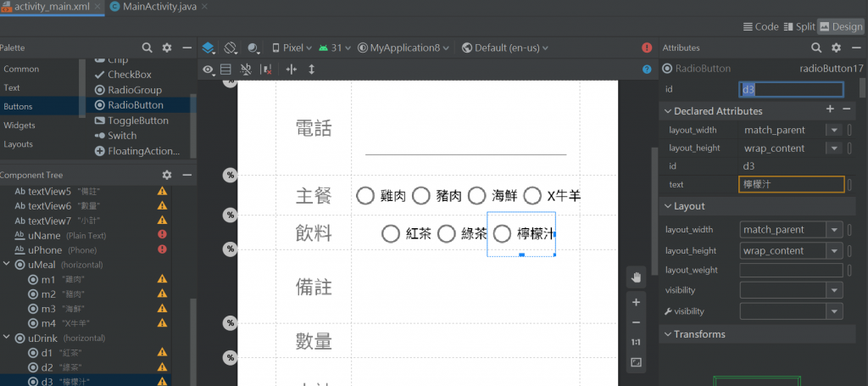Image resolution: width=868 pixels, height=386 pixels.
Task: Search the Palette with magnifier icon
Action: point(147,48)
